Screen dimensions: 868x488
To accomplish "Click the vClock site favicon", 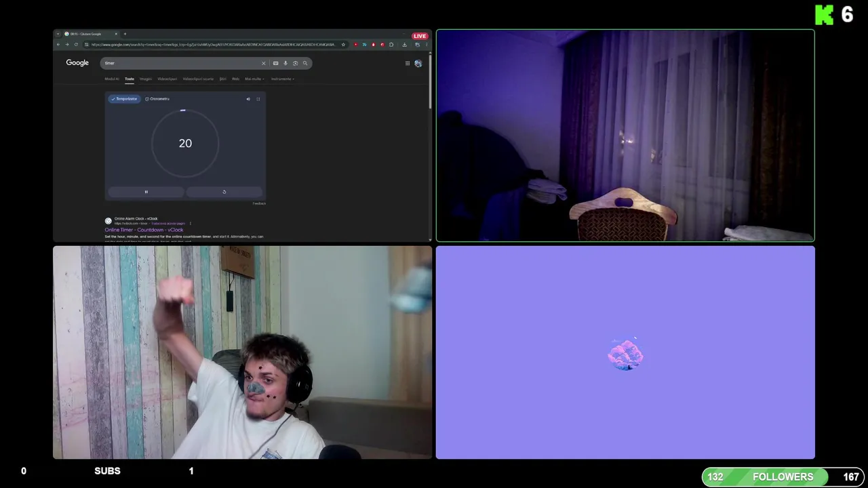I will pos(108,221).
